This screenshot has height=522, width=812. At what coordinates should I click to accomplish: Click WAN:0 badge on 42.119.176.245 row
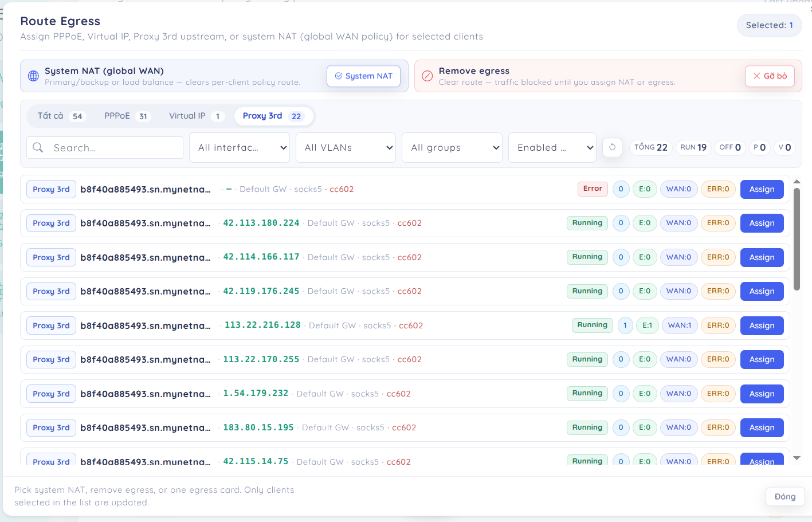pos(678,291)
